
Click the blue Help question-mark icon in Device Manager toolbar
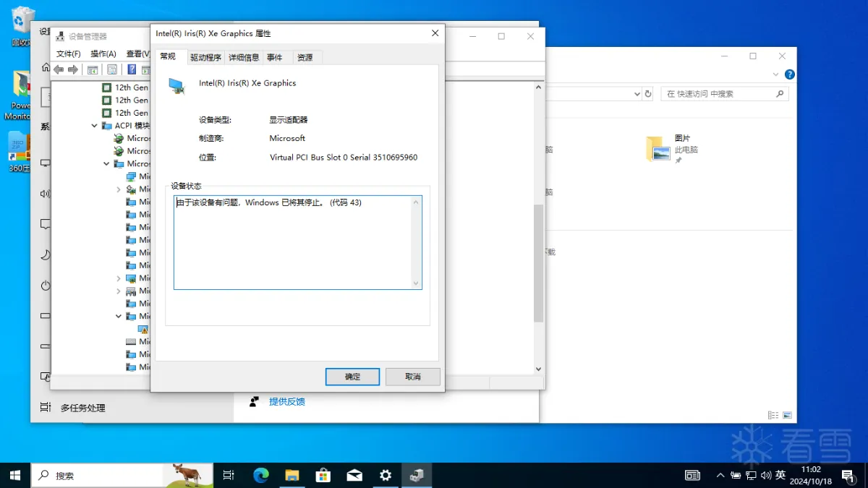click(x=132, y=69)
